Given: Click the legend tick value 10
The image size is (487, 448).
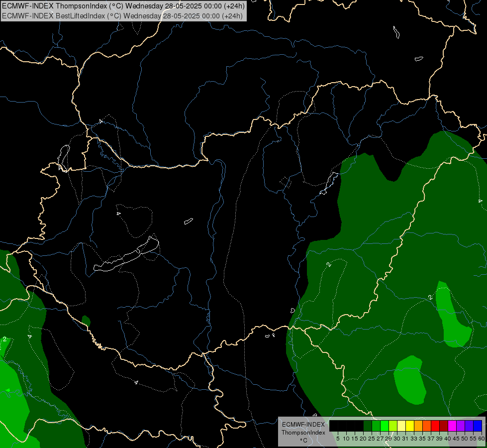Looking at the screenshot, I should [346, 439].
